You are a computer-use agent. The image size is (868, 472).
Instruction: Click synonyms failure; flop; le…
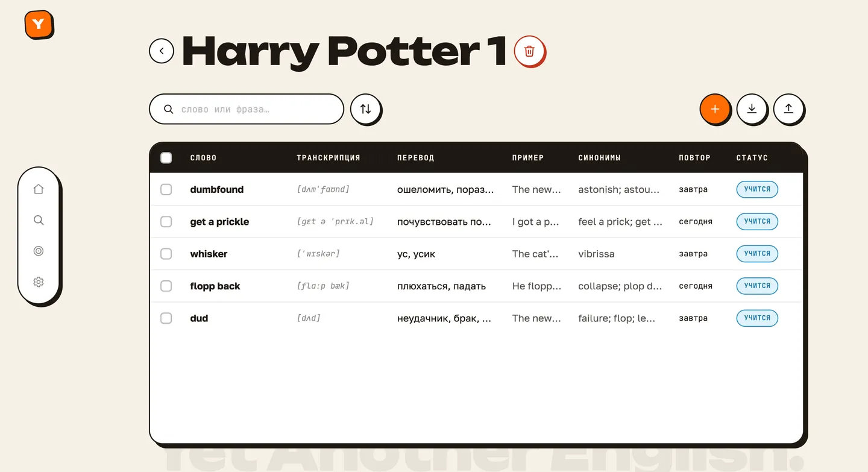tap(617, 318)
